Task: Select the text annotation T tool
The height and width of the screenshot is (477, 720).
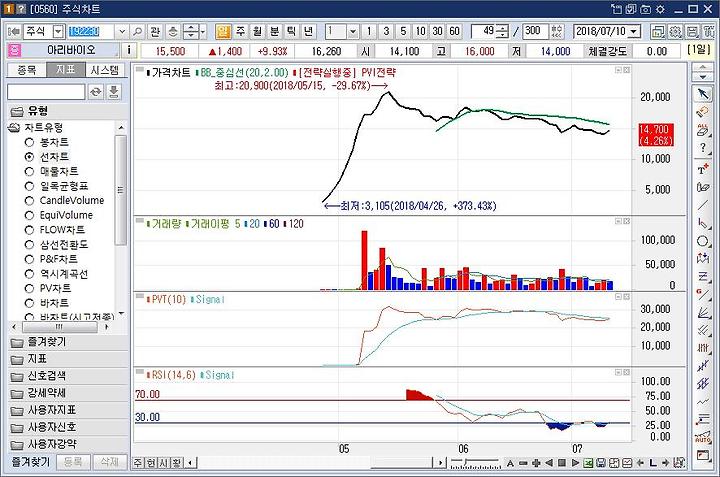Action: coord(702,168)
